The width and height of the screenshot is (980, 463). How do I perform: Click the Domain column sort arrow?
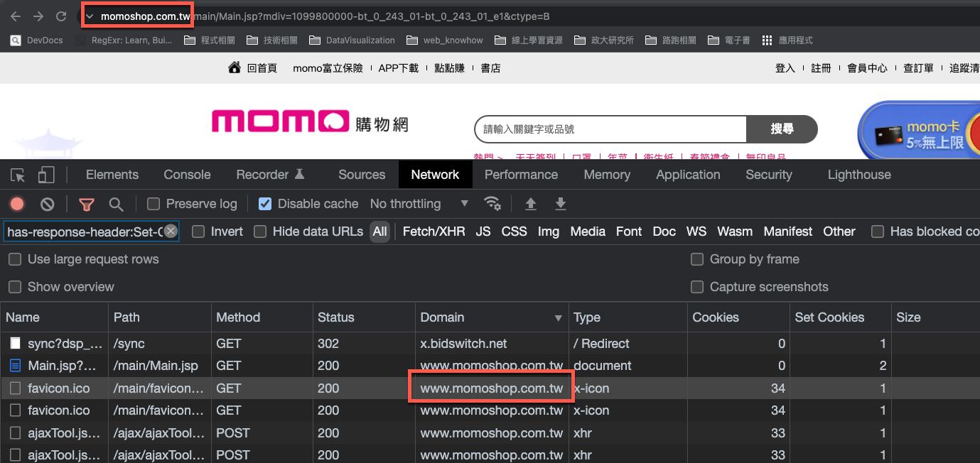[558, 318]
